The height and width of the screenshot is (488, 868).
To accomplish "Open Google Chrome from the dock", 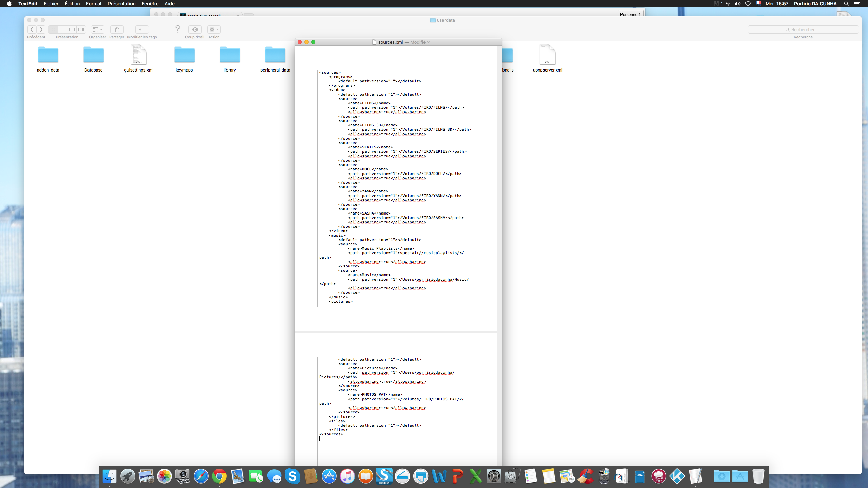I will pyautogui.click(x=219, y=476).
